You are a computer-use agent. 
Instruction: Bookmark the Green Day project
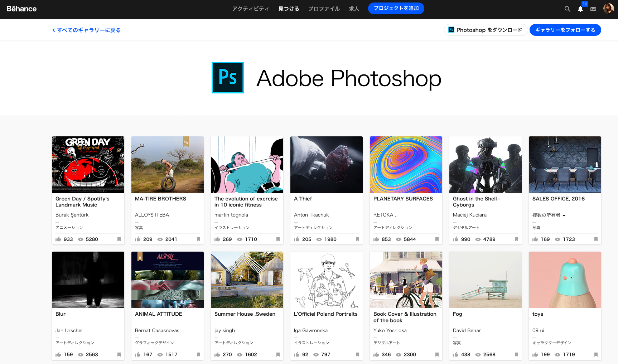(119, 239)
